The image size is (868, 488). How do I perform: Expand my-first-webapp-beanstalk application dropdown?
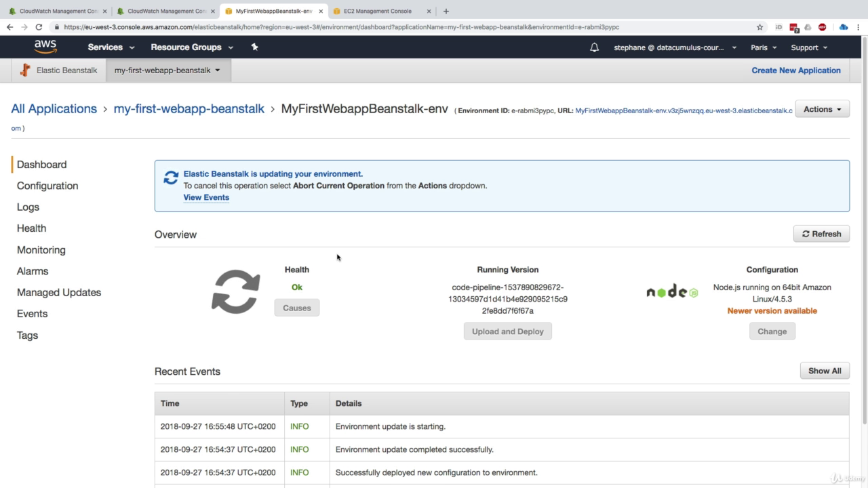(167, 70)
